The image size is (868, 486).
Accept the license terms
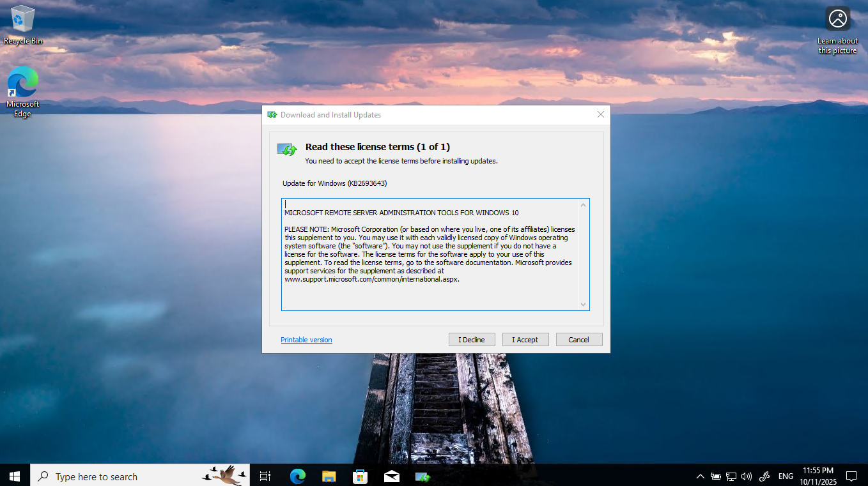pyautogui.click(x=525, y=339)
